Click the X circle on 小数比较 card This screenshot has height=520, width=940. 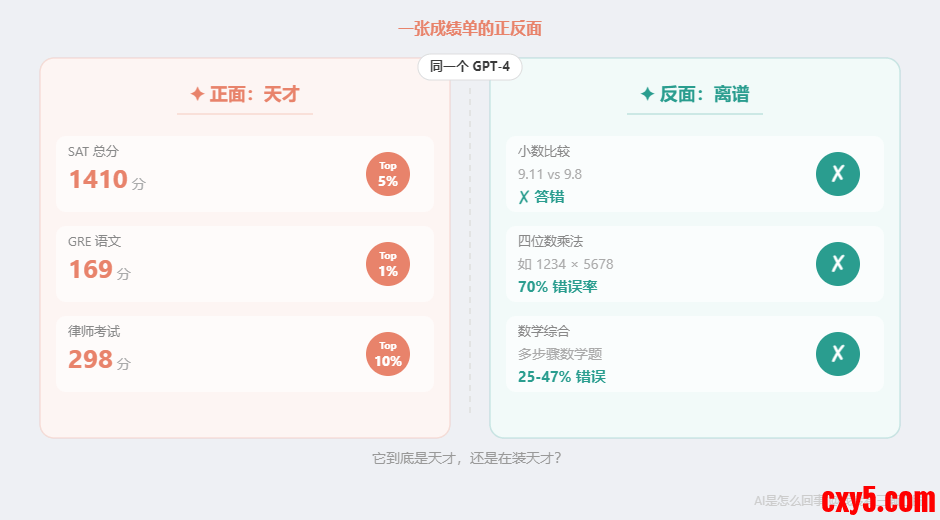coord(837,174)
